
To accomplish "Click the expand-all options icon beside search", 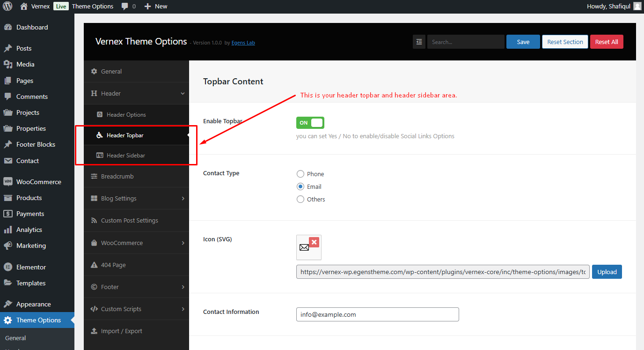I will click(419, 42).
